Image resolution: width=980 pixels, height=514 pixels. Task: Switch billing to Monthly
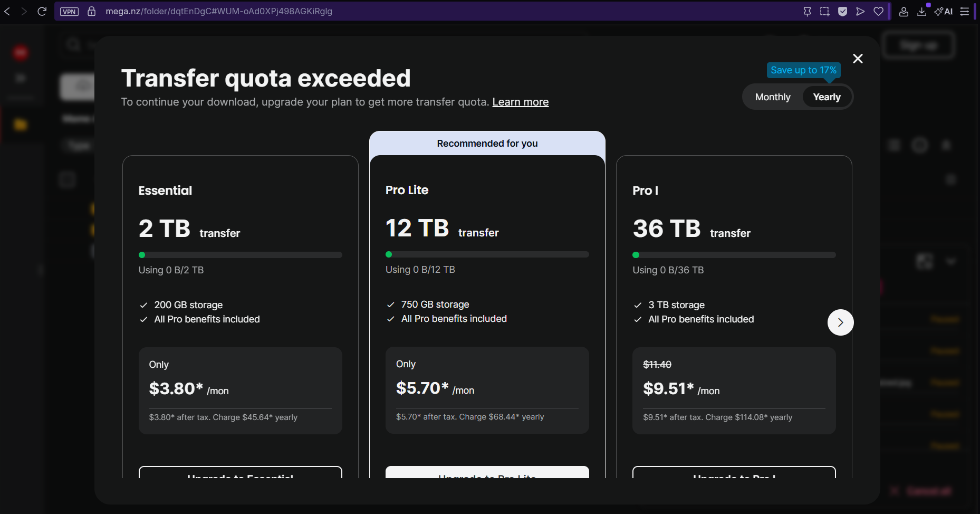pos(773,97)
